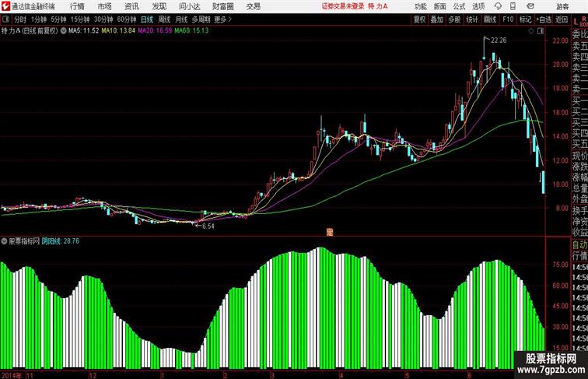Click the 叠加 overlay toolbar button

(437, 19)
